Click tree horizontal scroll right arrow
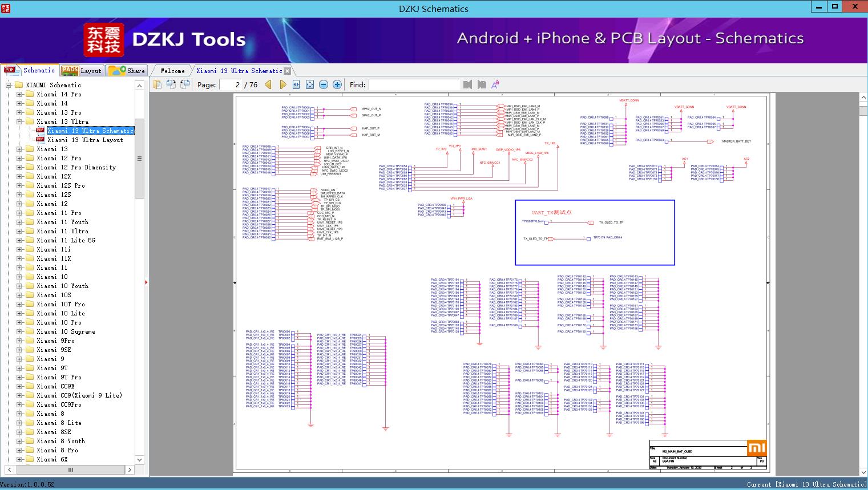Viewport: 868px width, 490px height. point(130,469)
